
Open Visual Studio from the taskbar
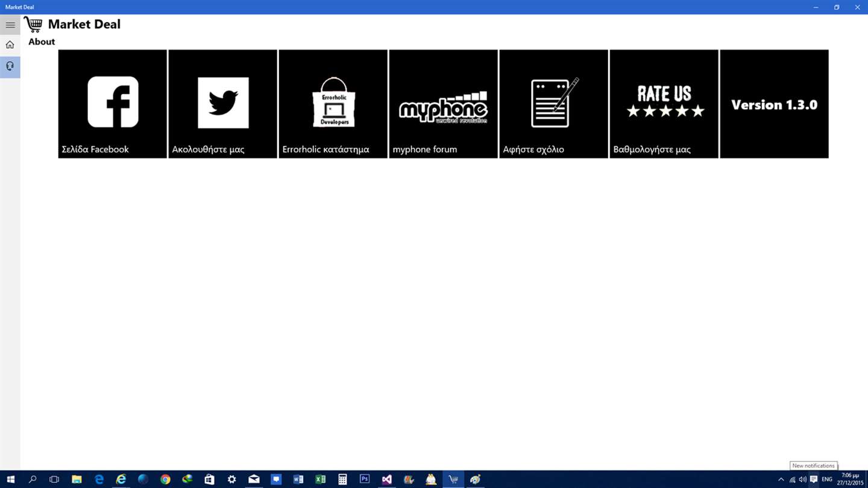pos(386,480)
